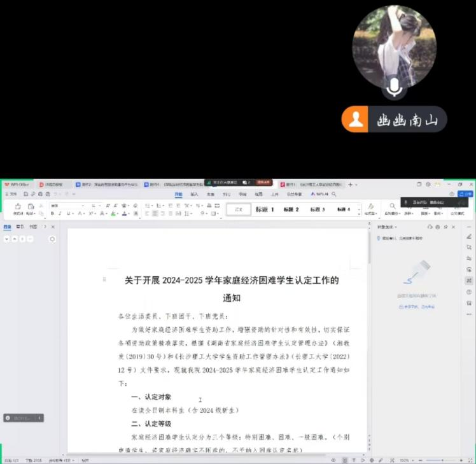Click the style set brush icon

tap(370, 207)
